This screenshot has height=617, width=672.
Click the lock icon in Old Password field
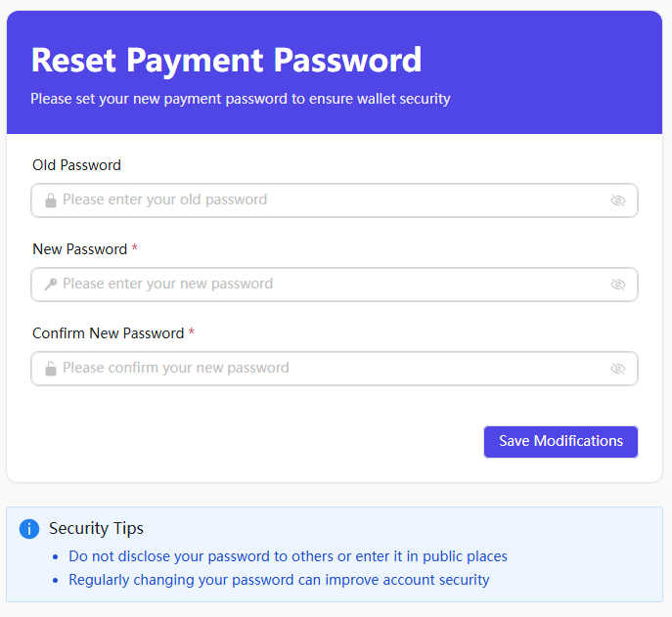(51, 200)
